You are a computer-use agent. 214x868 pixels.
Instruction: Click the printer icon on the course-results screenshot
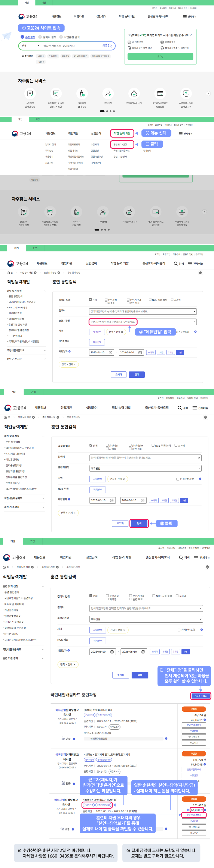click(207, 567)
